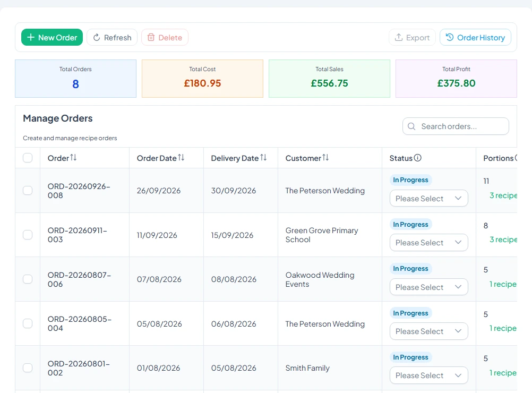532x393 pixels.
Task: Open status dropdown for Oakwood Wedding Events
Action: point(429,287)
